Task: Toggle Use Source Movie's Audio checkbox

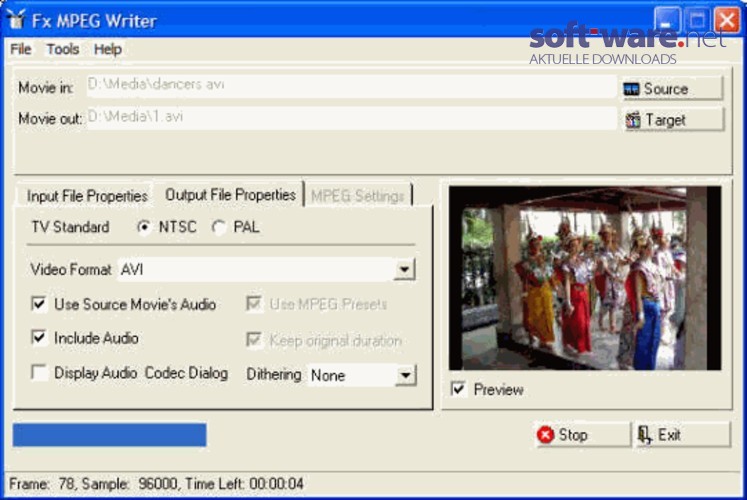Action: tap(39, 304)
